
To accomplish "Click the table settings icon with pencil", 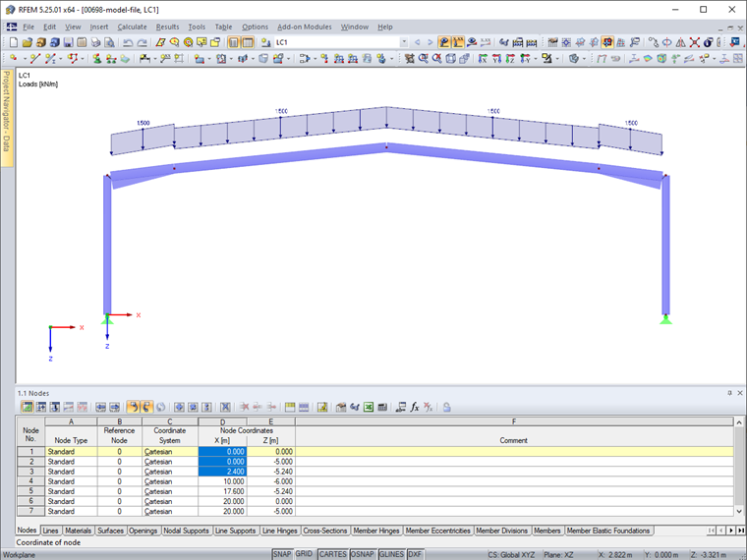I will coord(322,407).
